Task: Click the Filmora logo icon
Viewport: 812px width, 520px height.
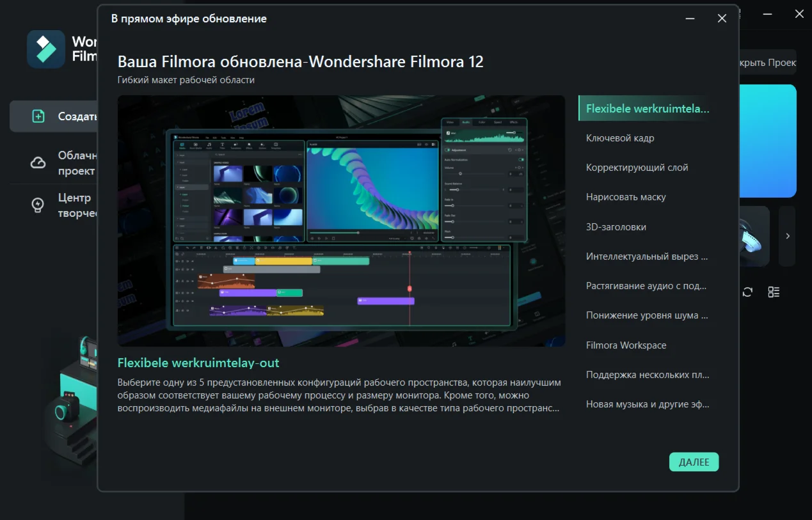Action: (x=45, y=49)
